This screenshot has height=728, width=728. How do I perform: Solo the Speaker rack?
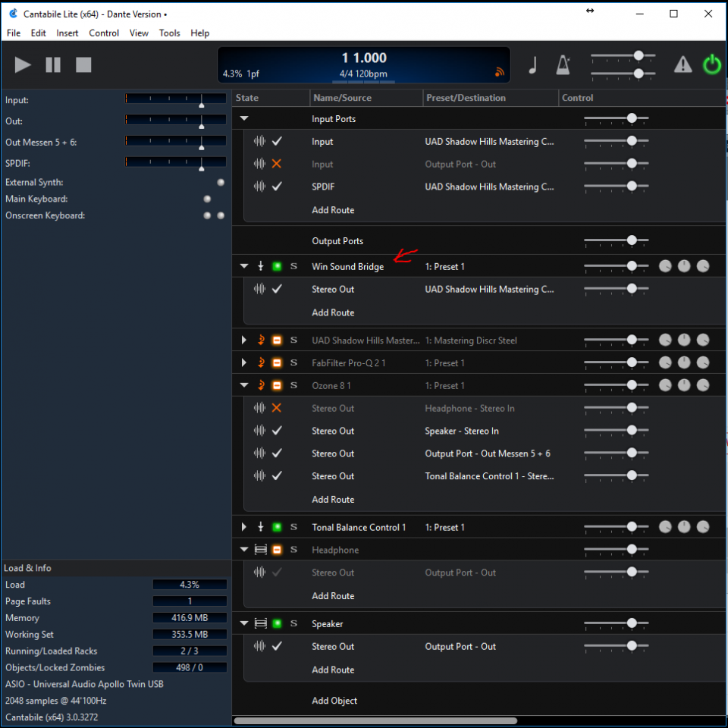293,623
